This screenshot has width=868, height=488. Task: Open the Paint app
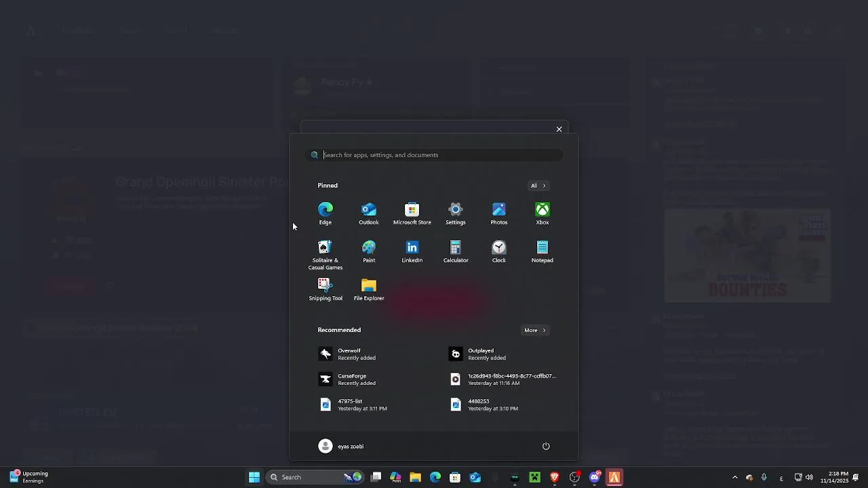point(369,251)
